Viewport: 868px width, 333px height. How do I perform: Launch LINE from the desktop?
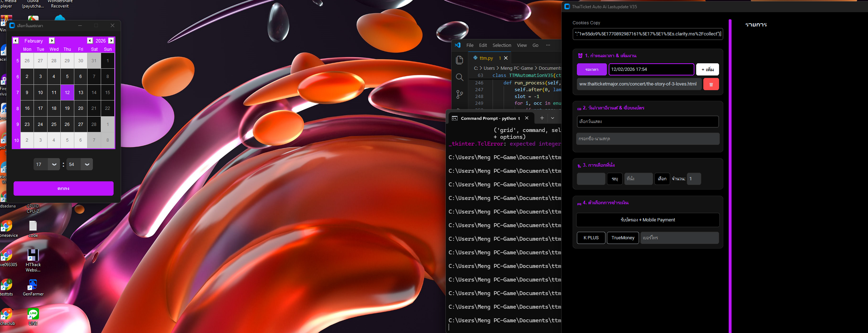click(33, 314)
